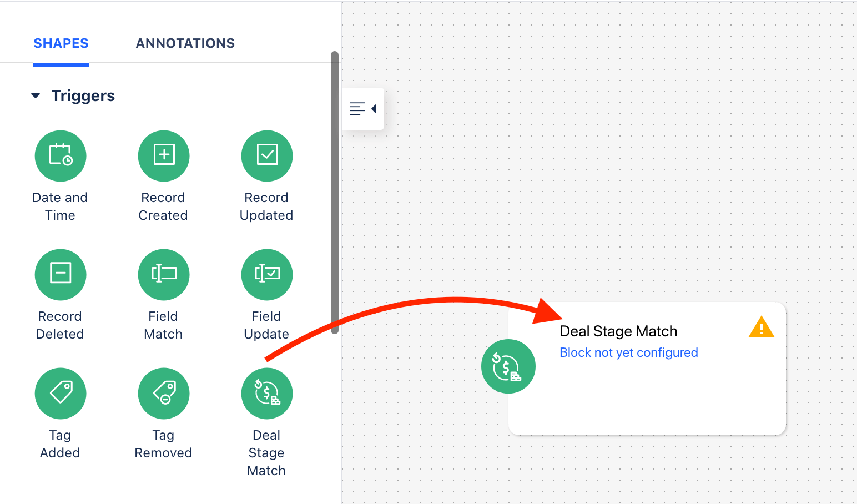Screen dimensions: 857x504
Task: Select Deal Stage Match icon in shapes panel
Action: pos(267,394)
